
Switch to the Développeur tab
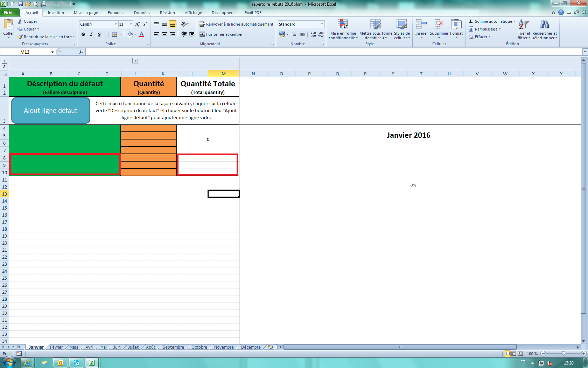click(223, 13)
